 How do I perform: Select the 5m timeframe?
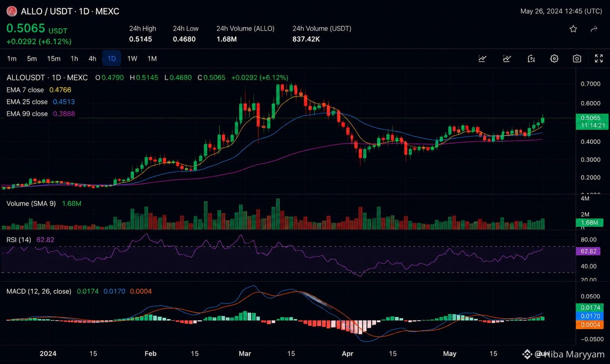(x=32, y=59)
